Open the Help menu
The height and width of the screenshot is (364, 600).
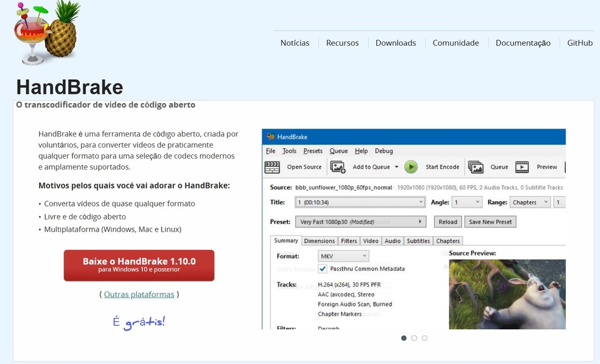[361, 151]
